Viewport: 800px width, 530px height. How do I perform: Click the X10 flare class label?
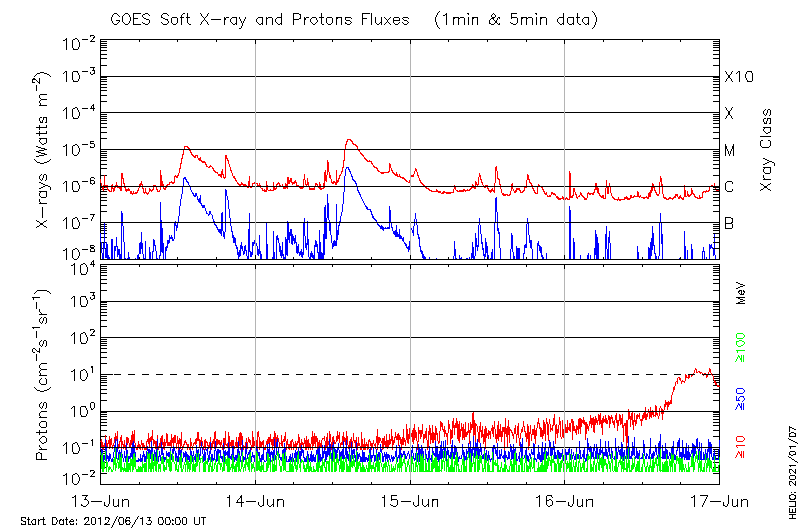(x=738, y=77)
